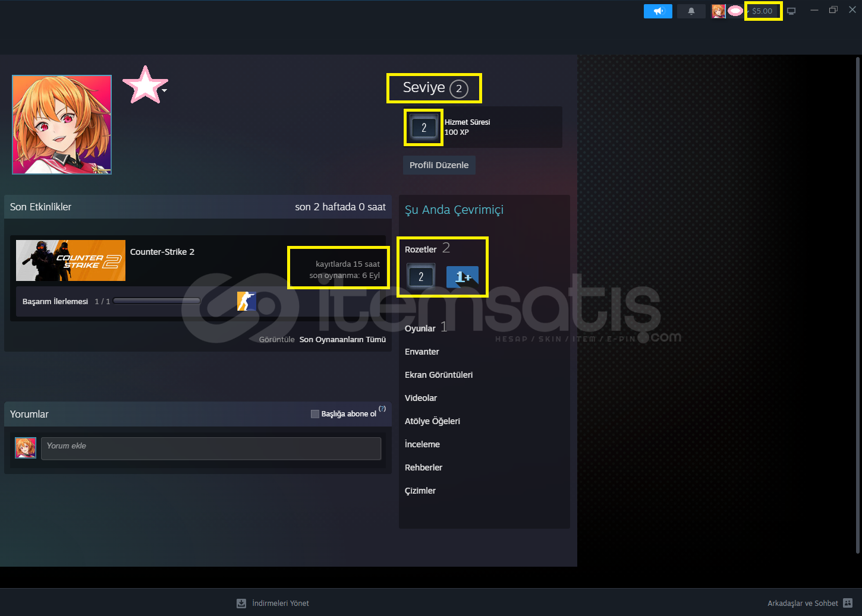Open the Seviye 2 level link

[435, 88]
